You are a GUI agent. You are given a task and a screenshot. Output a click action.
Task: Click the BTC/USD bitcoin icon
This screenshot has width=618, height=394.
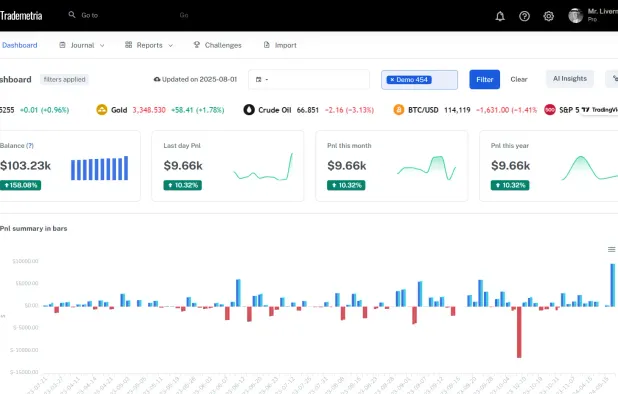(399, 110)
